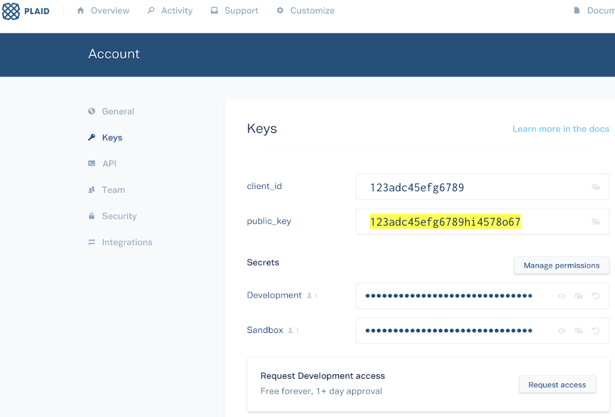Click the client_id value field
The width and height of the screenshot is (615, 417).
[x=482, y=187]
